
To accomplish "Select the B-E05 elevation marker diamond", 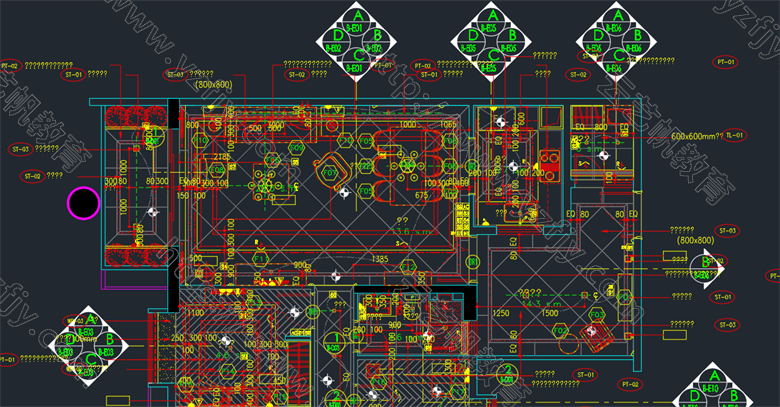I will click(491, 41).
